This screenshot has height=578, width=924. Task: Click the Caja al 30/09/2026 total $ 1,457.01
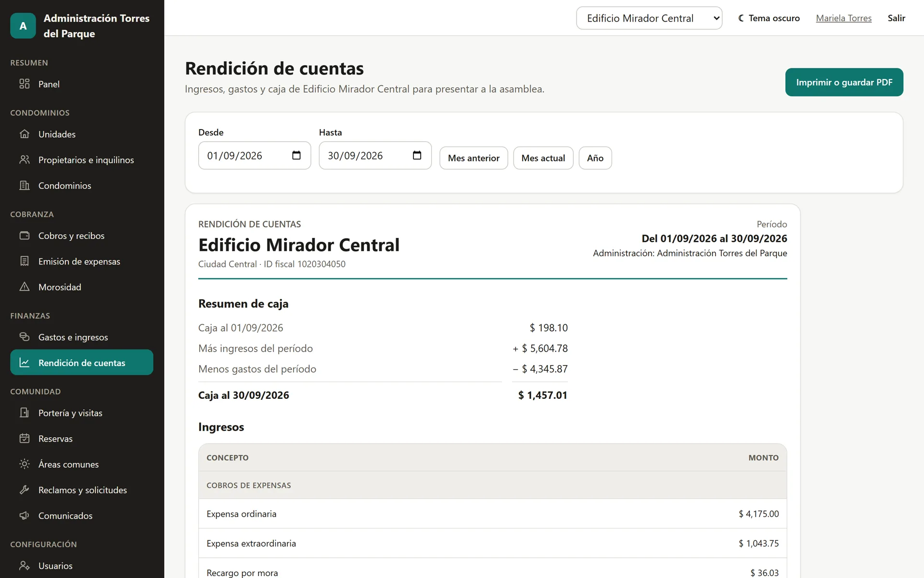tap(543, 395)
